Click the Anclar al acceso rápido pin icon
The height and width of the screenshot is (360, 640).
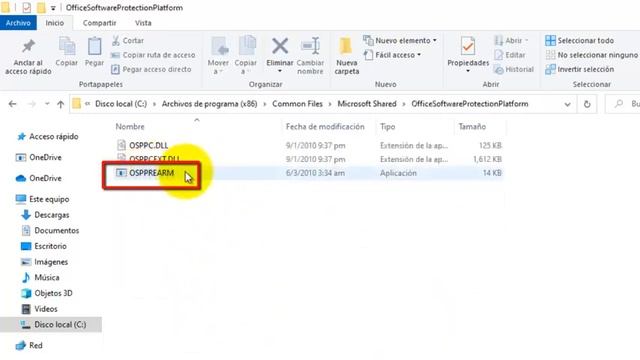pyautogui.click(x=28, y=46)
